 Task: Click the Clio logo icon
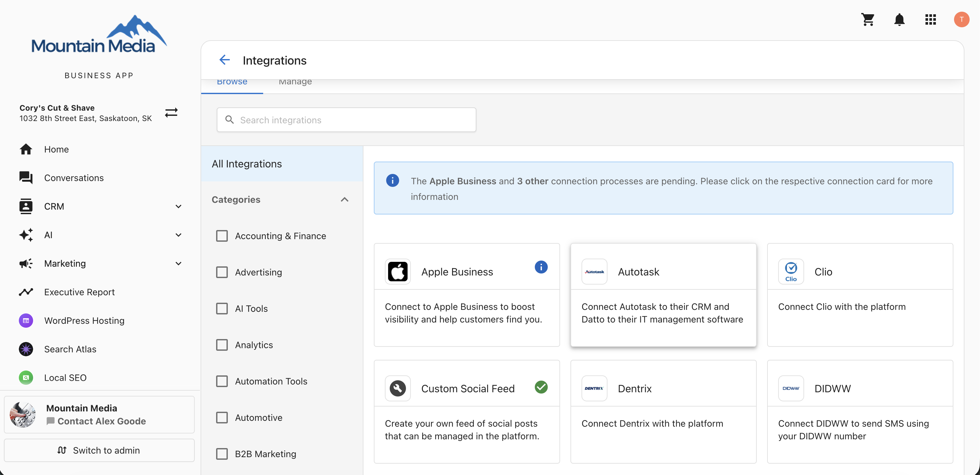pyautogui.click(x=791, y=272)
